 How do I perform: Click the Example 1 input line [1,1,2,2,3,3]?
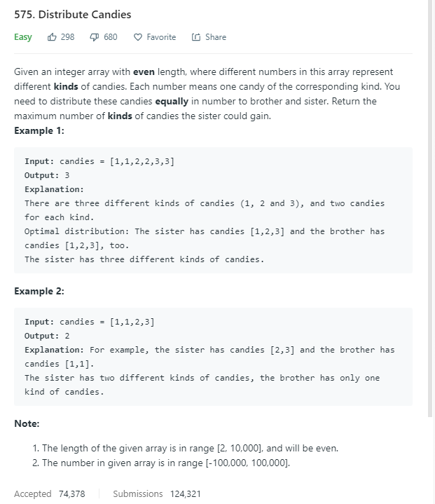pos(99,161)
